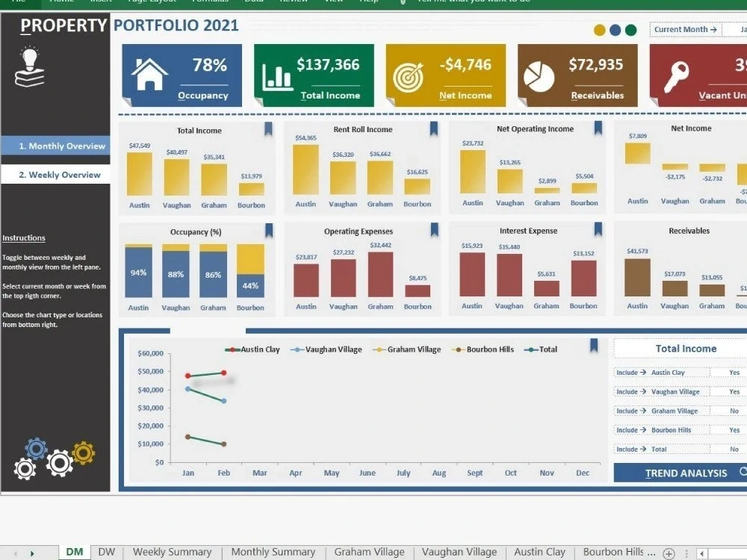This screenshot has height=560, width=747.
Task: Open the Instructions link in the sidebar
Action: (x=23, y=237)
